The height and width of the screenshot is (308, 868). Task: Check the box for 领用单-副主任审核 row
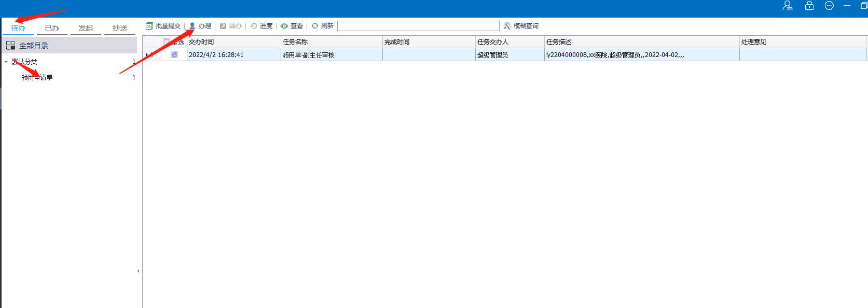[x=174, y=54]
